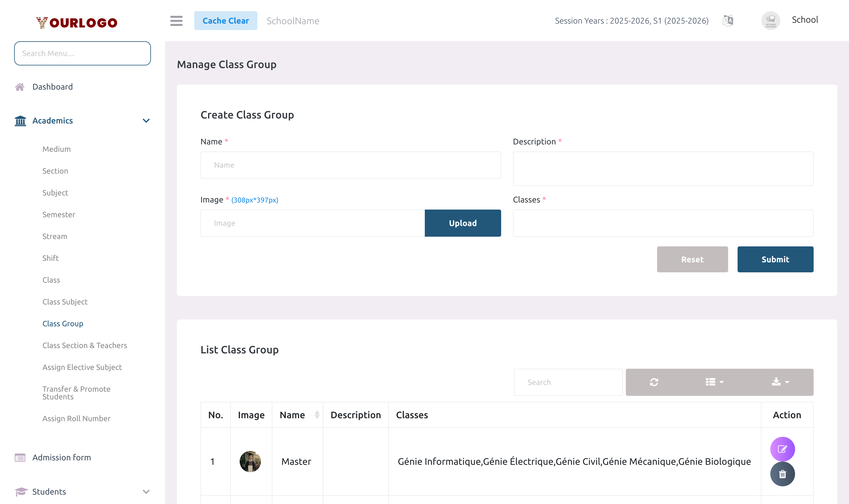Open the export download dropdown in the list toolbar

779,382
